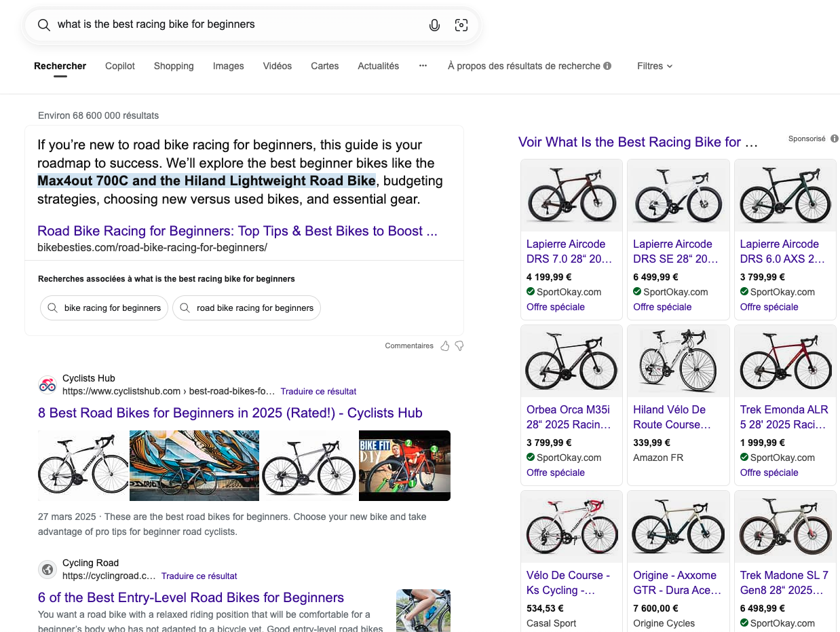
Task: Click Lapierre Aircode DRS 7.0 product title
Action: [569, 251]
